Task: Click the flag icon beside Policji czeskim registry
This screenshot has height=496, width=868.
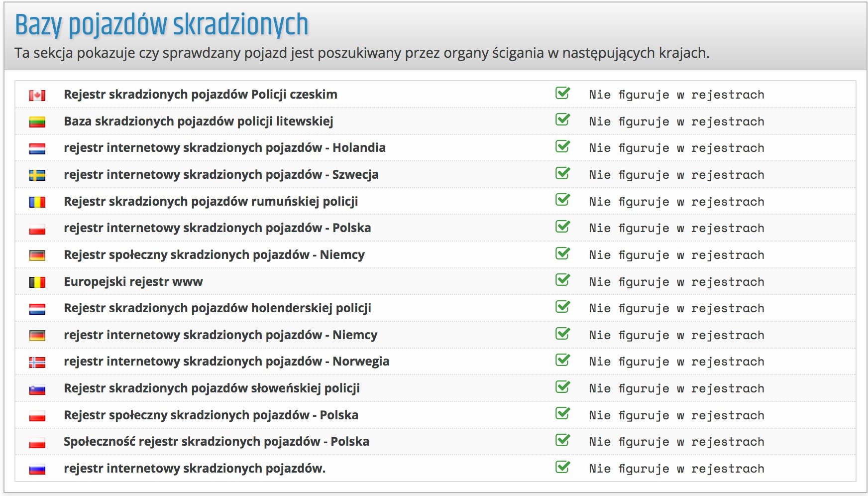Action: coord(37,95)
